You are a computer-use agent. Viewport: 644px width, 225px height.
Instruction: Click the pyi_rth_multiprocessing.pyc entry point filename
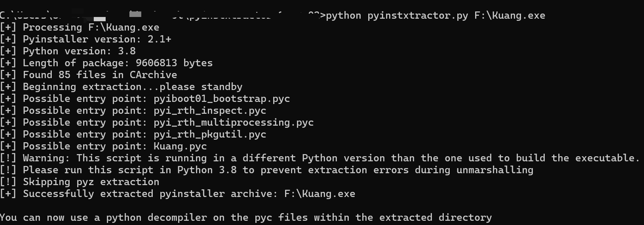point(234,123)
